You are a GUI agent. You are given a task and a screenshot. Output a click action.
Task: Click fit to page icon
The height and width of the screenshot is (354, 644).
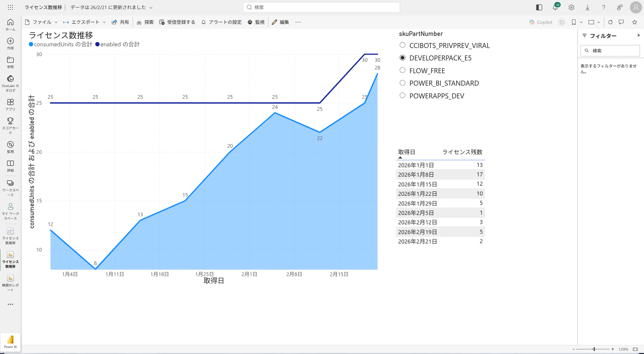tap(635, 349)
